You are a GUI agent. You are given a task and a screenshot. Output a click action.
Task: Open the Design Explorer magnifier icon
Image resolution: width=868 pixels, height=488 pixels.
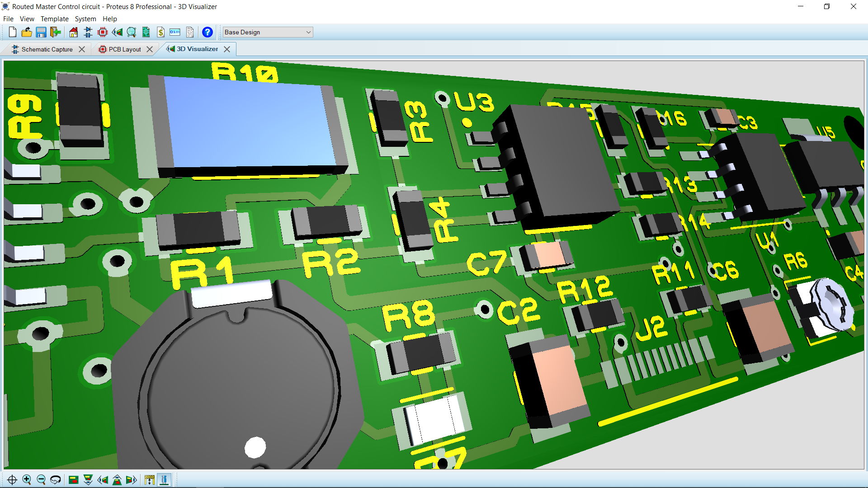(x=131, y=32)
